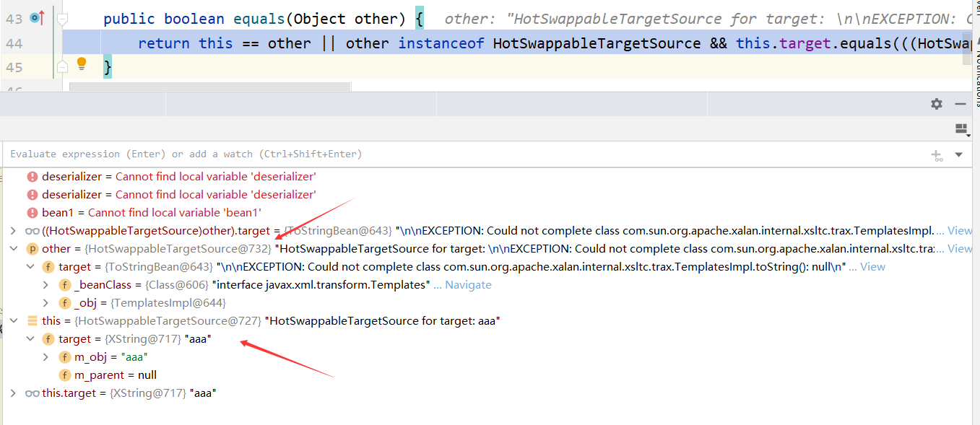
Task: Click the 'this' object icon
Action: click(x=32, y=321)
